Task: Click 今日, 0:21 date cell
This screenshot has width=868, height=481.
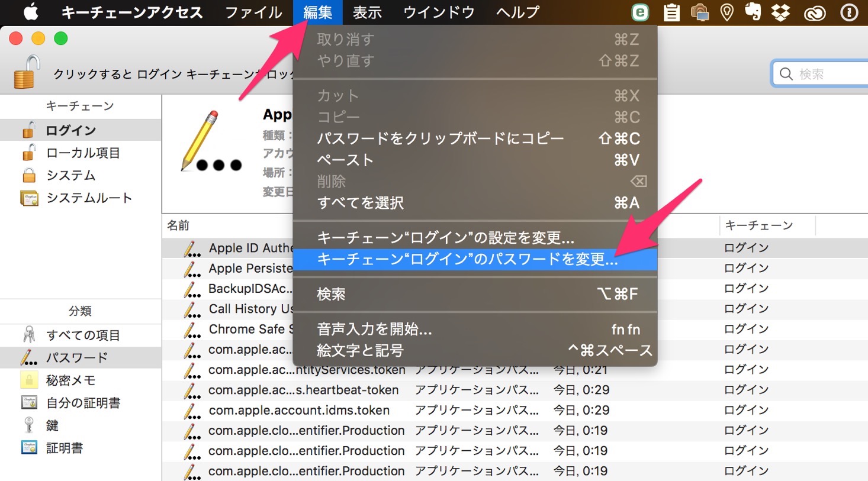Action: pos(580,370)
